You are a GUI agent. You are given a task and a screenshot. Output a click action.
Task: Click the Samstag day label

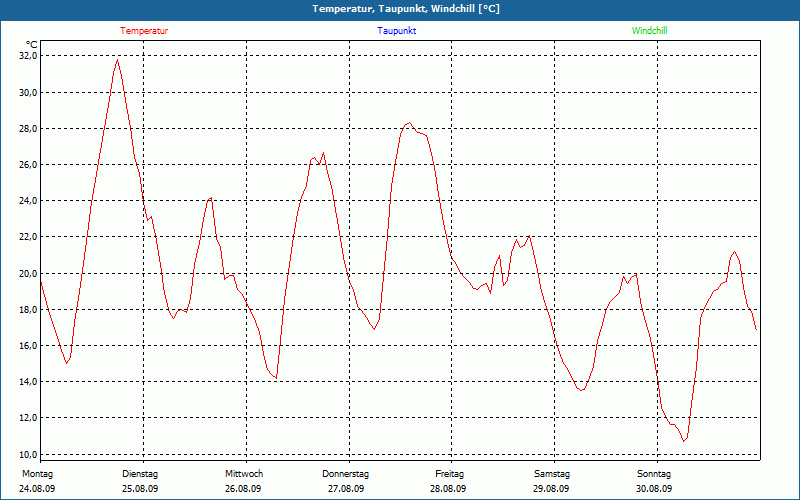click(552, 474)
